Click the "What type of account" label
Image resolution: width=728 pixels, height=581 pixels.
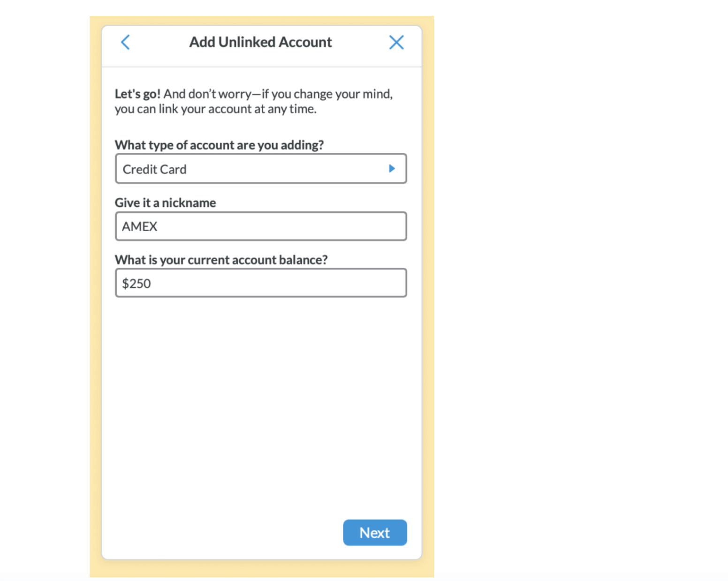(x=219, y=145)
